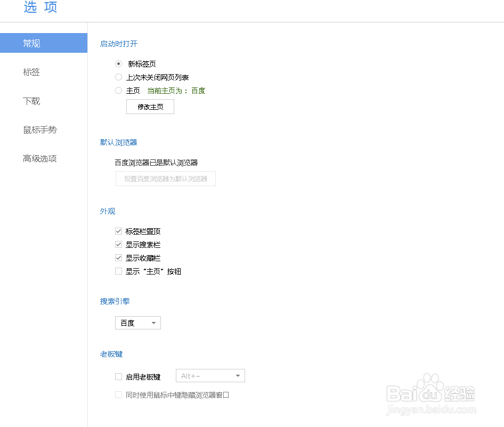Enable the 启用老板键 feature
The width and height of the screenshot is (504, 427).
tap(118, 376)
